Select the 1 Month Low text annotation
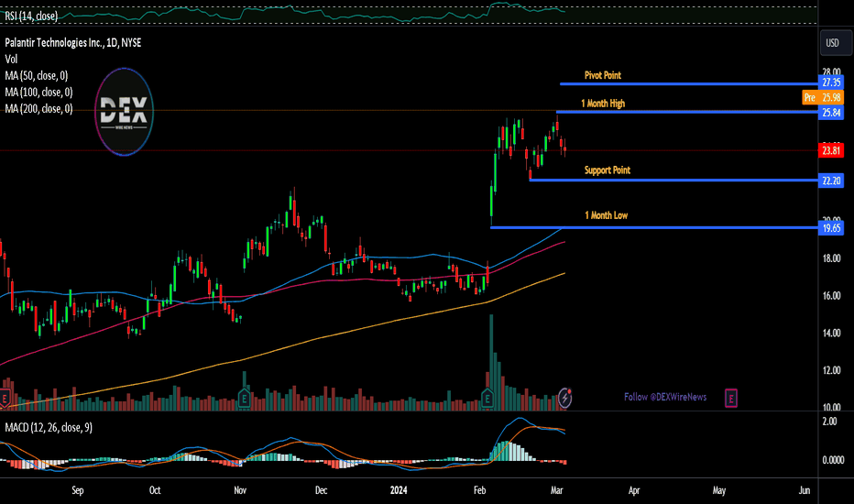The height and width of the screenshot is (504, 854). [607, 215]
